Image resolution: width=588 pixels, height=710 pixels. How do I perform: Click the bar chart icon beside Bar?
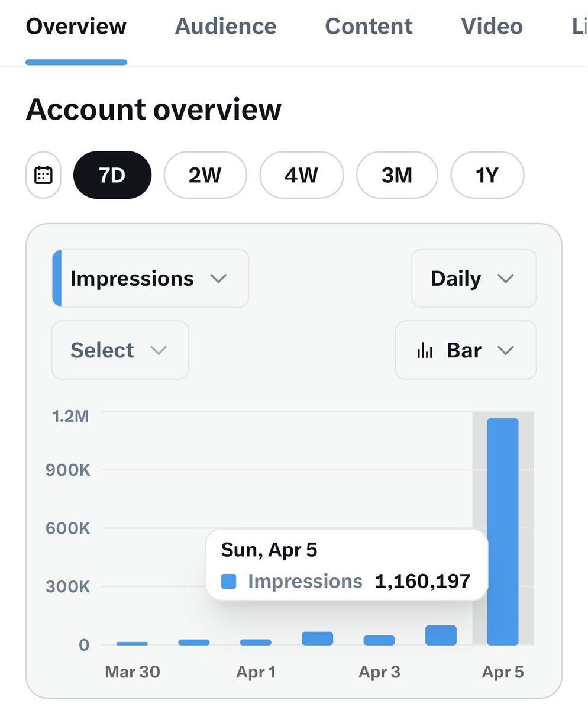pyautogui.click(x=425, y=350)
